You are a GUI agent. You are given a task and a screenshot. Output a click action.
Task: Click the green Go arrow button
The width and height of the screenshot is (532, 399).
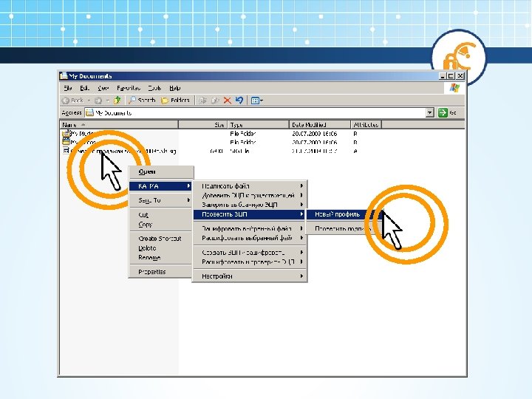pos(443,112)
